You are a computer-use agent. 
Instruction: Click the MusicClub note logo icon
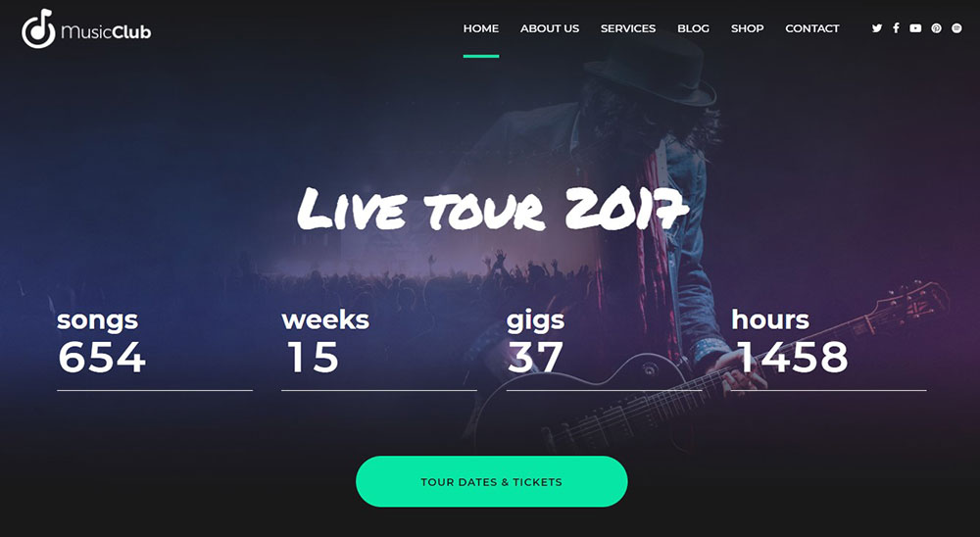(x=38, y=28)
